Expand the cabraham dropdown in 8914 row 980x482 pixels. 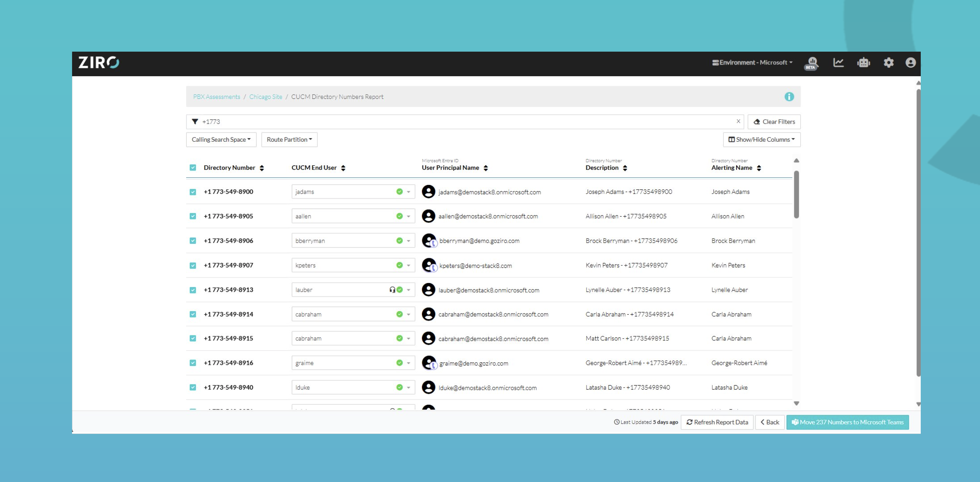(x=409, y=314)
